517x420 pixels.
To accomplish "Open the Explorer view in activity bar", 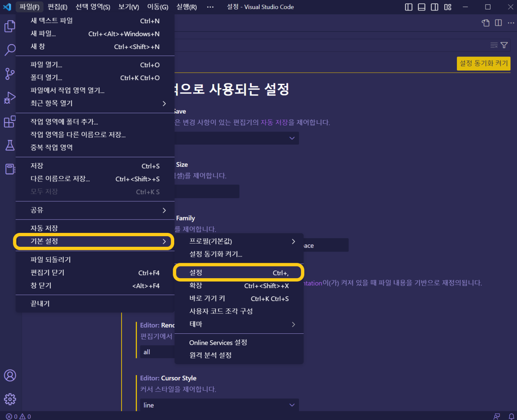I will 10,26.
